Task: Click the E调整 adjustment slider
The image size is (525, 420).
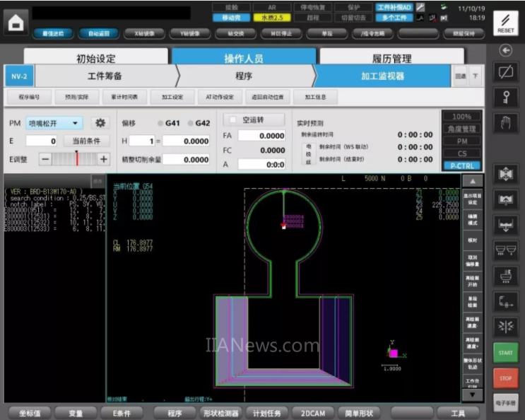Action: coord(74,159)
